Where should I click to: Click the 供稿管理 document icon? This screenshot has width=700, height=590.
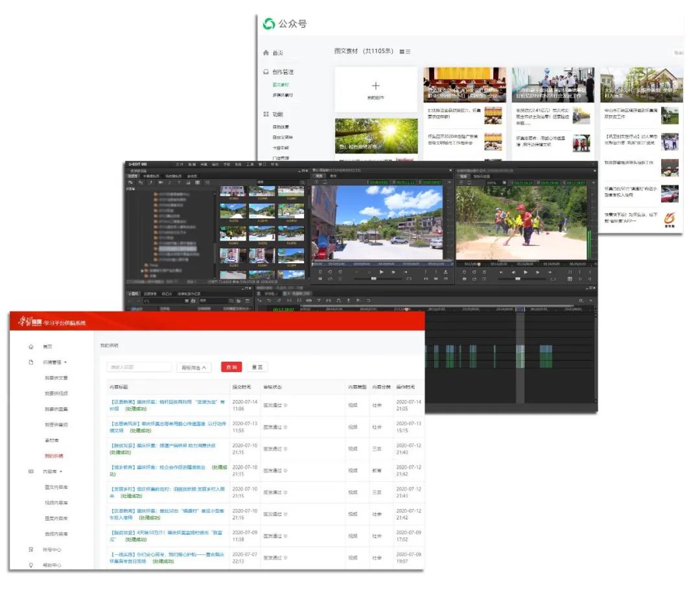click(31, 362)
